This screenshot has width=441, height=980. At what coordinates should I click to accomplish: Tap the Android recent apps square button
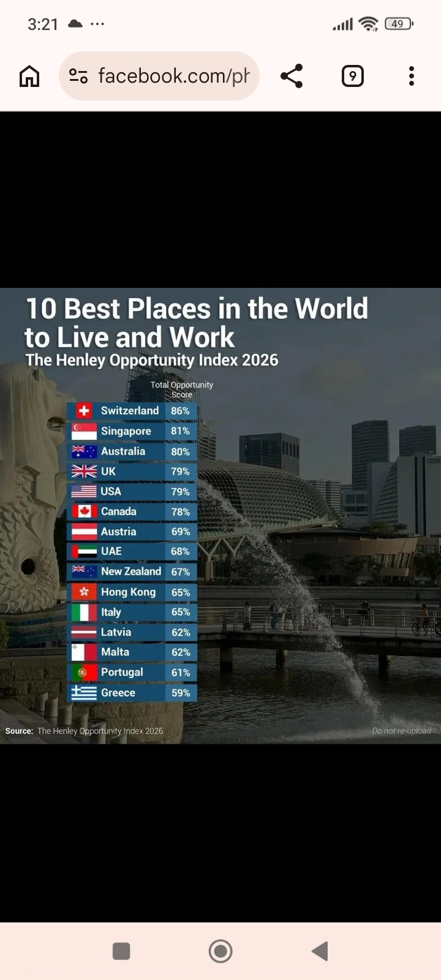coord(121,951)
